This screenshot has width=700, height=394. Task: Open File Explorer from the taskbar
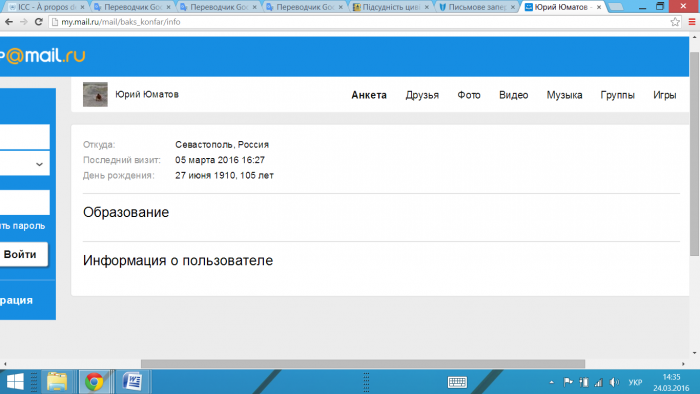[x=57, y=382]
